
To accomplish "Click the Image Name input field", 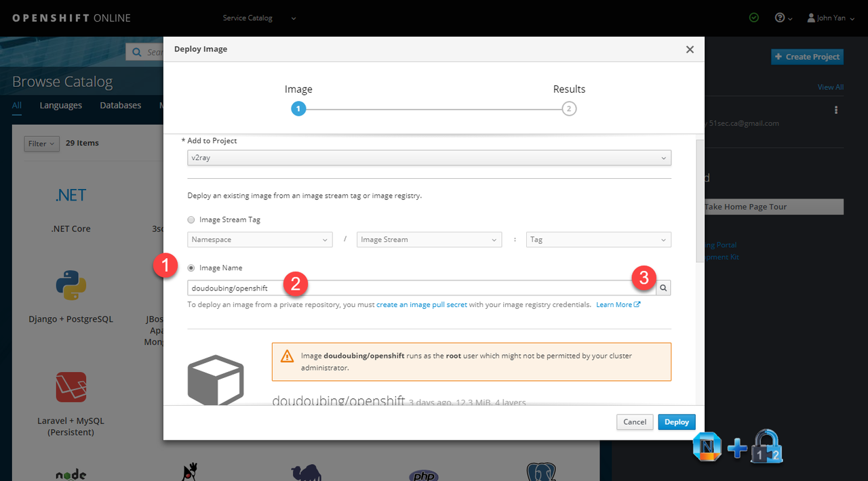I will [x=422, y=288].
